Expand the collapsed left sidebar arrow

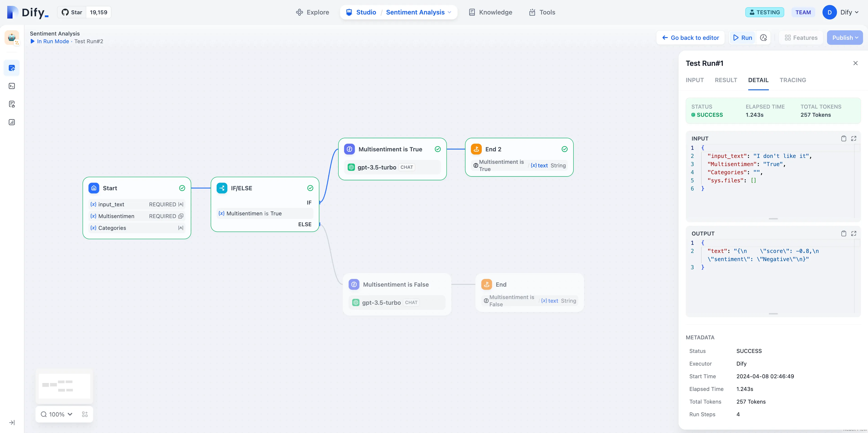(12, 423)
